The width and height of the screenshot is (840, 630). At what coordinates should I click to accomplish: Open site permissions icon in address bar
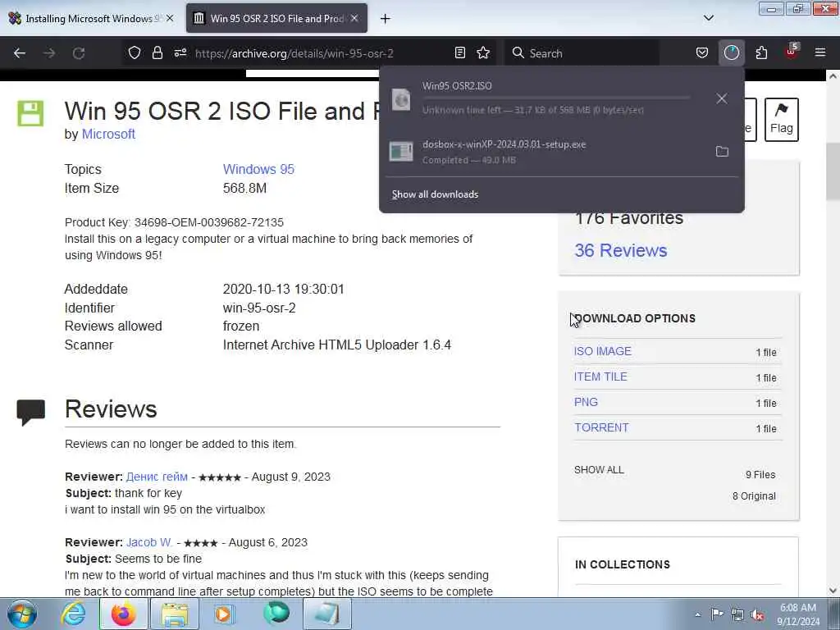tap(180, 52)
